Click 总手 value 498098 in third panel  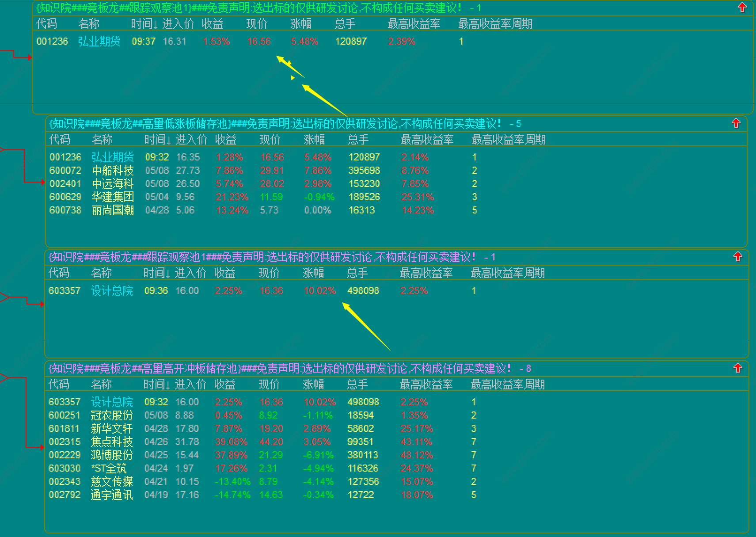click(364, 291)
